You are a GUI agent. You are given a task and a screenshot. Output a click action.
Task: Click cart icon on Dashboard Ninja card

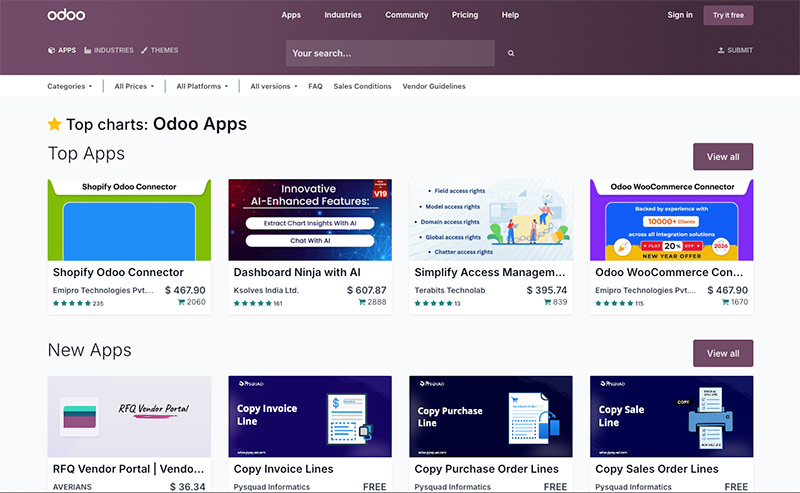(x=362, y=302)
